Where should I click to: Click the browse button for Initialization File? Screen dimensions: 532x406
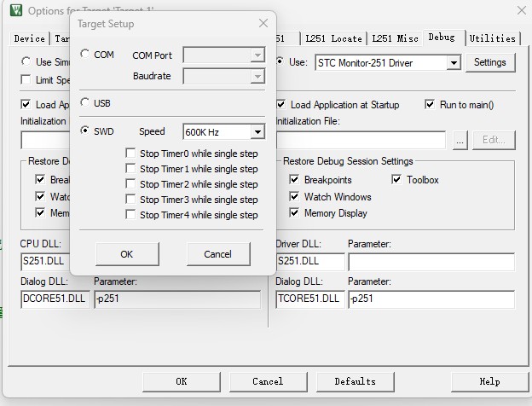click(460, 140)
